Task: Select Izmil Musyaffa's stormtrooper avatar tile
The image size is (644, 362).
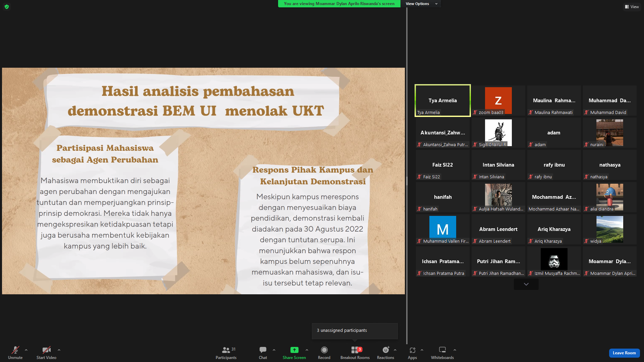Action: [x=554, y=261]
